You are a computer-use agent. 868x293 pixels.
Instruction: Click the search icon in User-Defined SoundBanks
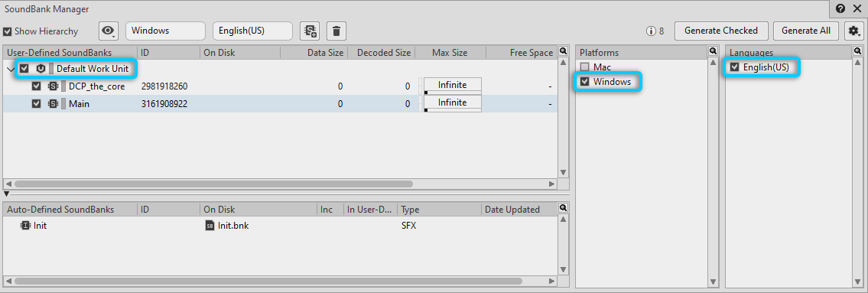(x=563, y=51)
